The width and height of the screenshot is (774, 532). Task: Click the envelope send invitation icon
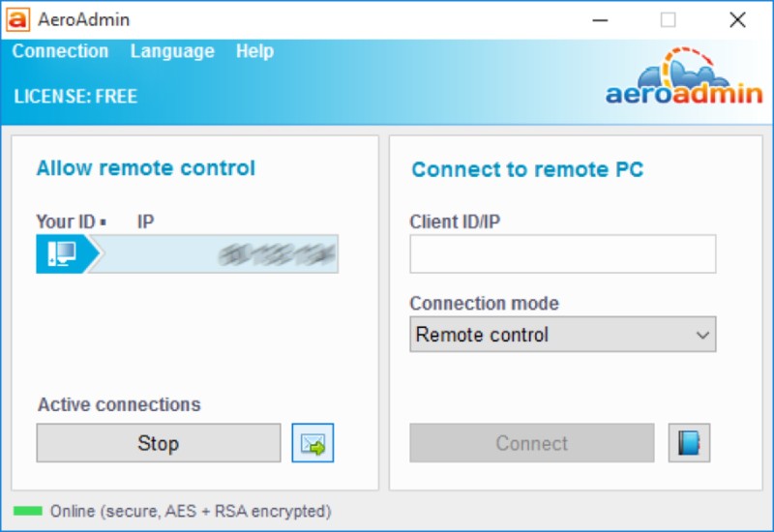(313, 444)
